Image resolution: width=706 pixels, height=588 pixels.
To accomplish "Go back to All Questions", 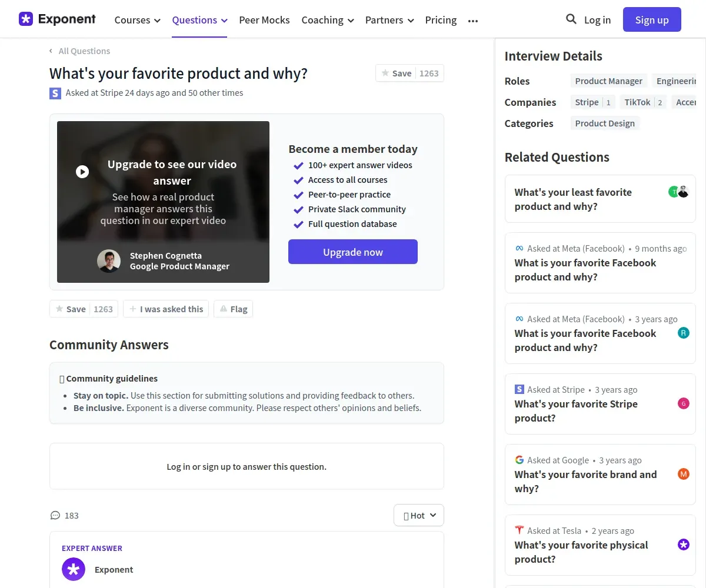I will (x=84, y=51).
